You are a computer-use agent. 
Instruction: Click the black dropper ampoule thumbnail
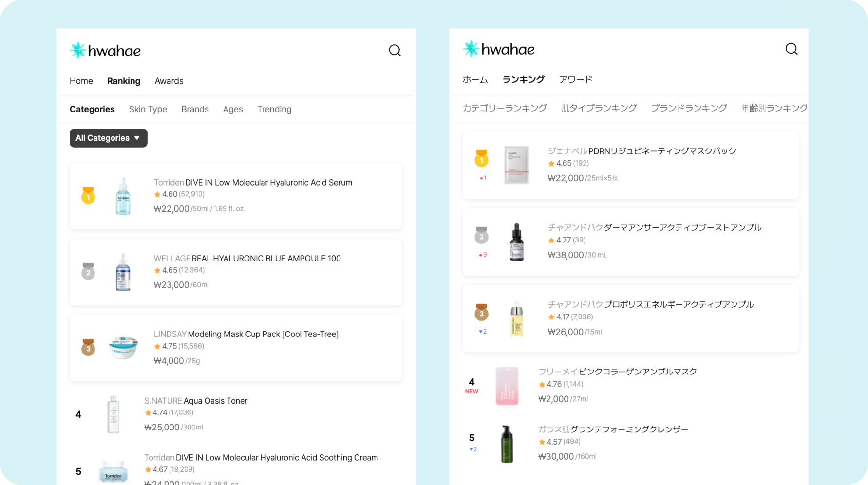(516, 242)
